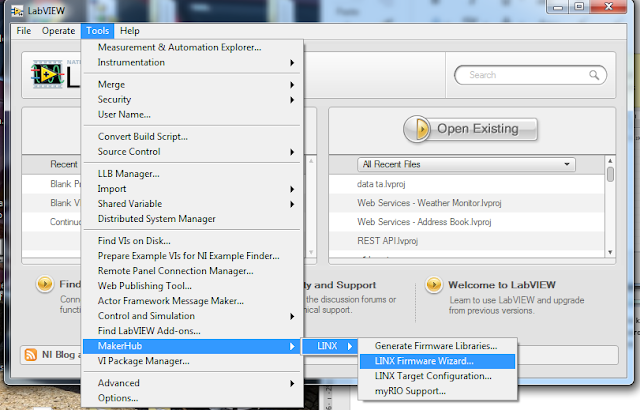Select Prepare Example VIs for NI Example Finder
Viewport: 640px width, 410px height.
192,256
